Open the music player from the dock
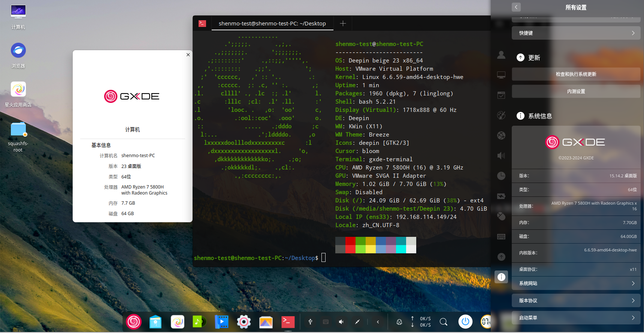The image size is (644, 333). [199, 322]
